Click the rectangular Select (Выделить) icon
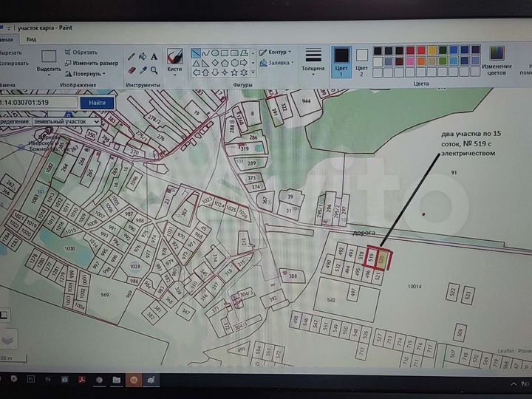 coord(49,56)
